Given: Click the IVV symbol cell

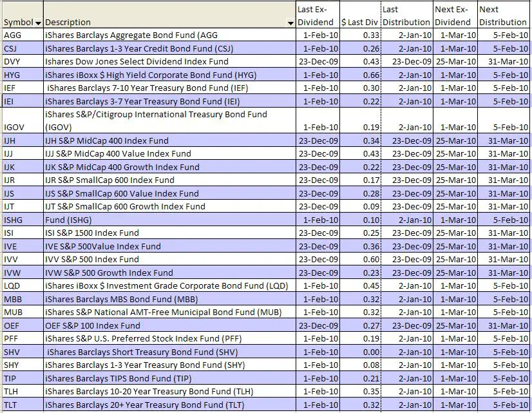Looking at the screenshot, I should coord(23,259).
